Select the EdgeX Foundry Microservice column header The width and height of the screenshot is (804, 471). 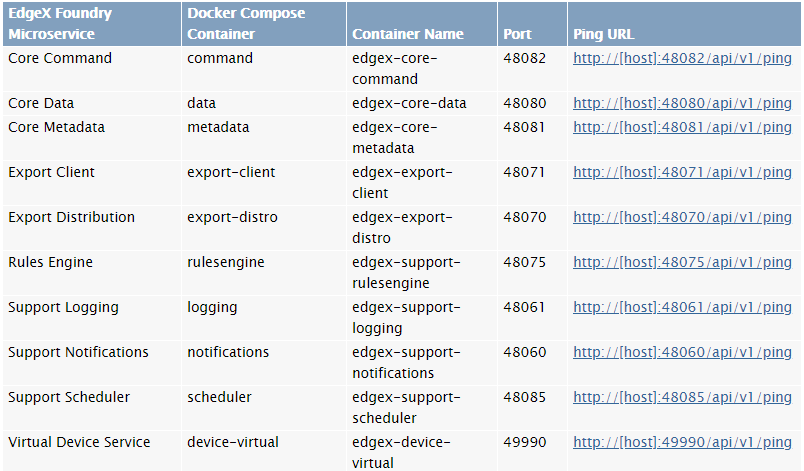pyautogui.click(x=92, y=24)
